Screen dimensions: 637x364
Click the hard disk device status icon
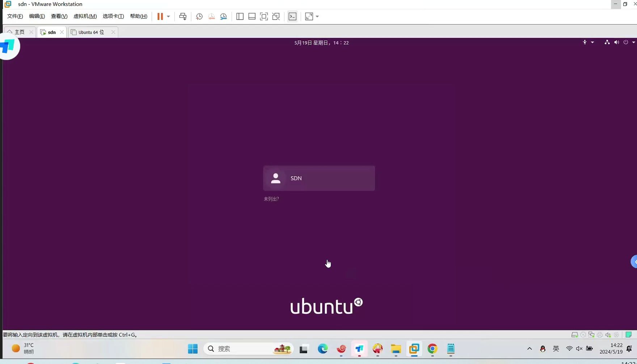coord(574,335)
